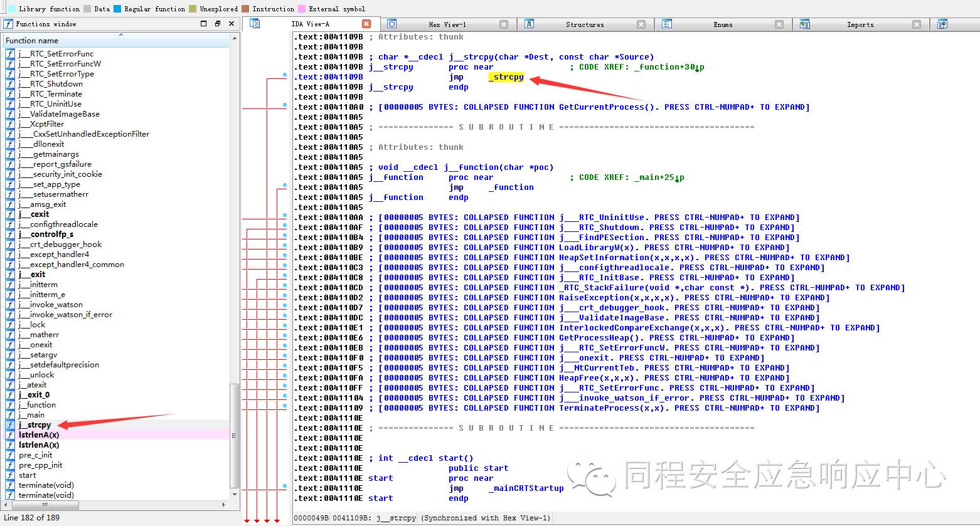Click the panel icon right of Imports tab

[942, 23]
